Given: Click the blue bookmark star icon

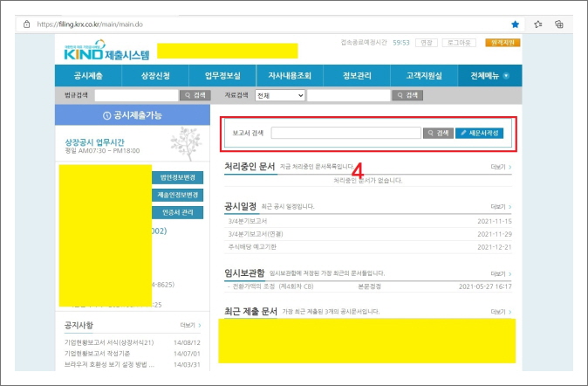Looking at the screenshot, I should click(516, 24).
